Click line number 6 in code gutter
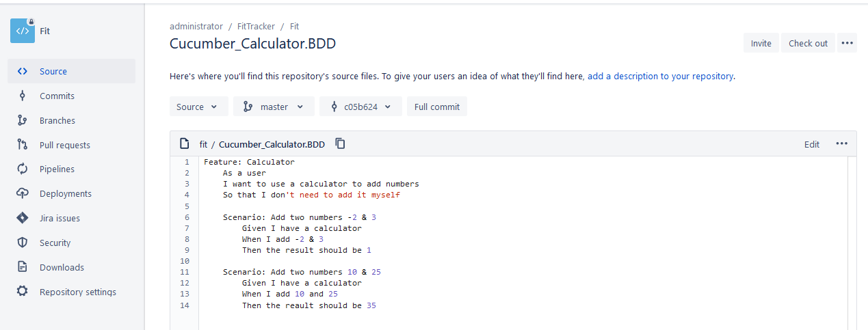Screen dimensions: 868x330 coord(187,217)
